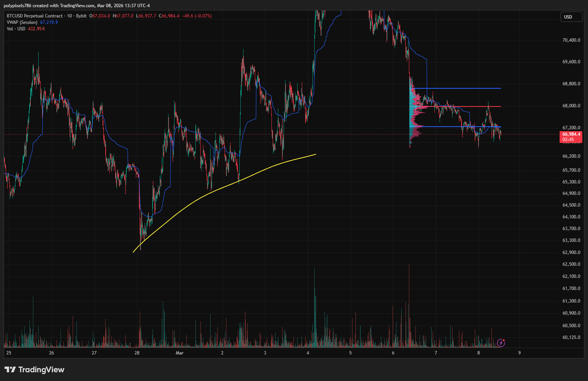Click the 60,900.0 price axis label

tap(571, 313)
